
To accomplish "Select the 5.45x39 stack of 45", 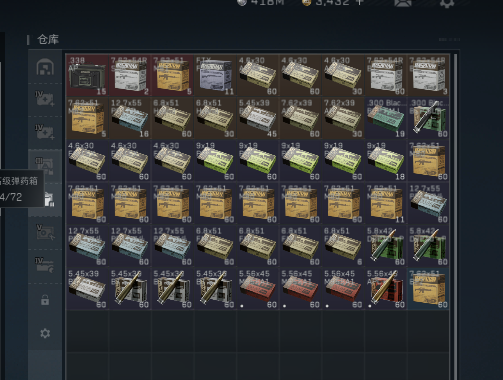I will pyautogui.click(x=258, y=118).
